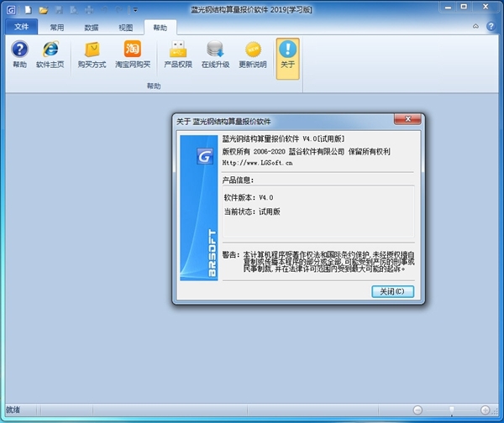The width and height of the screenshot is (504, 423).
Task: Click the 产品信息: label
Action: click(238, 180)
